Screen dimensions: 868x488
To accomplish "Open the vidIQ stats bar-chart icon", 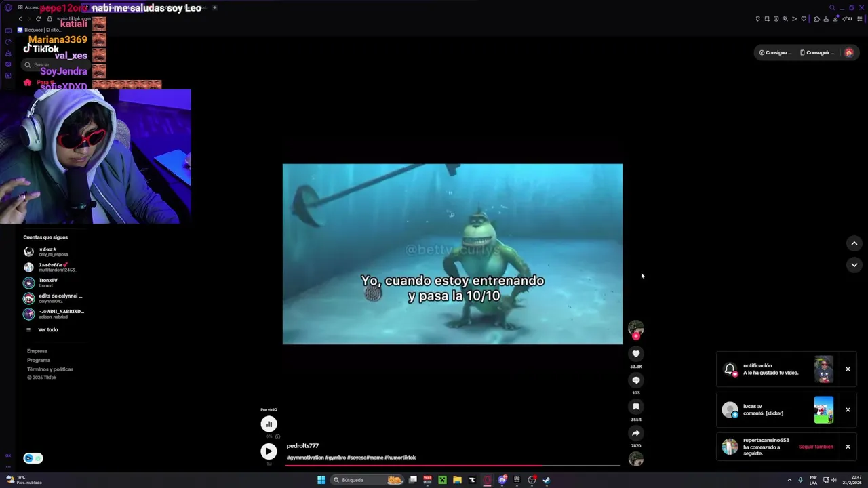I will coord(269,424).
